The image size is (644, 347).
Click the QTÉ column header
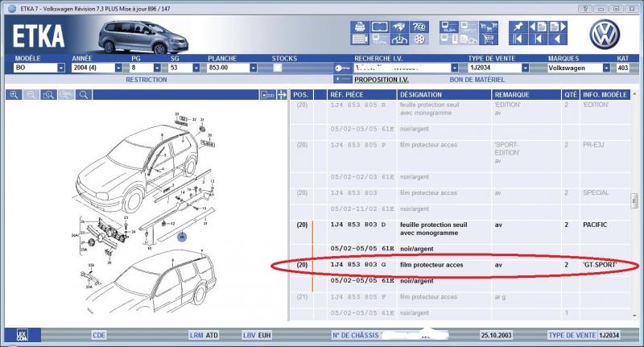[x=571, y=95]
